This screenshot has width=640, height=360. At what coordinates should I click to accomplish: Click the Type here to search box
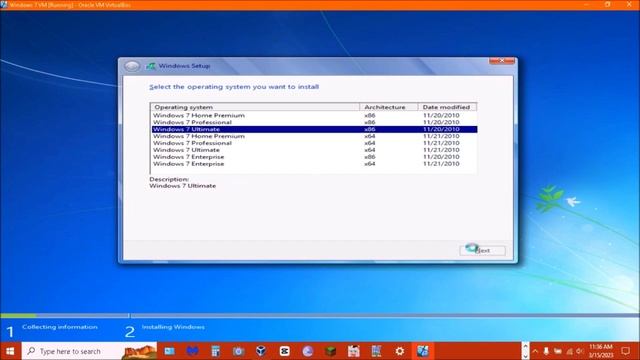[89, 351]
